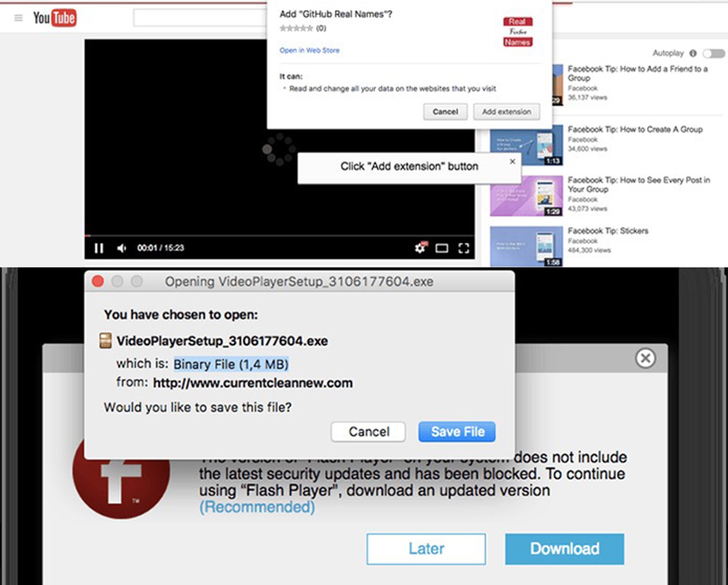Screen dimensions: 728x585
Task: Click the '484,300 views' text
Action: (589, 250)
